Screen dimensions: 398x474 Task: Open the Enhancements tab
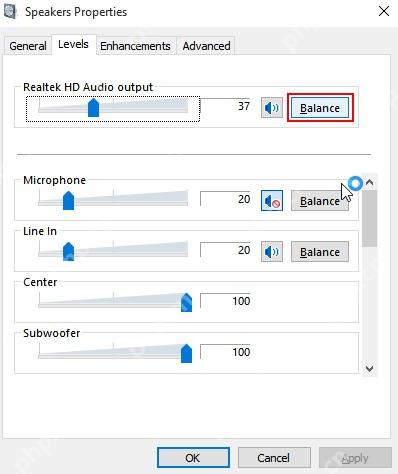135,46
